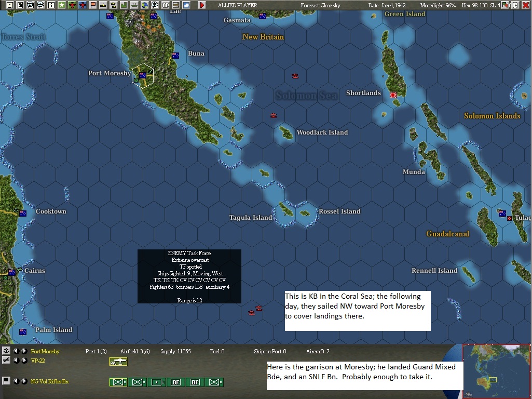Select the second BF base force icon
Screen dimensions: 532x399
click(x=195, y=382)
